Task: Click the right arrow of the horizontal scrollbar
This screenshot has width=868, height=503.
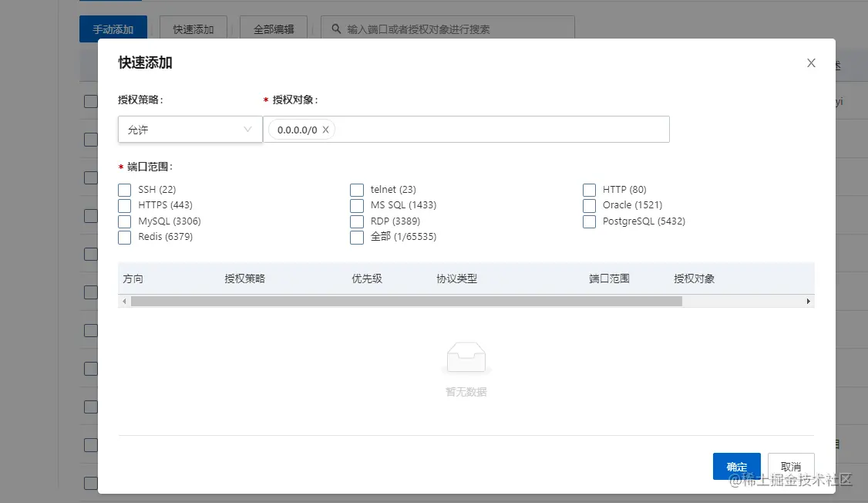Action: pos(808,302)
